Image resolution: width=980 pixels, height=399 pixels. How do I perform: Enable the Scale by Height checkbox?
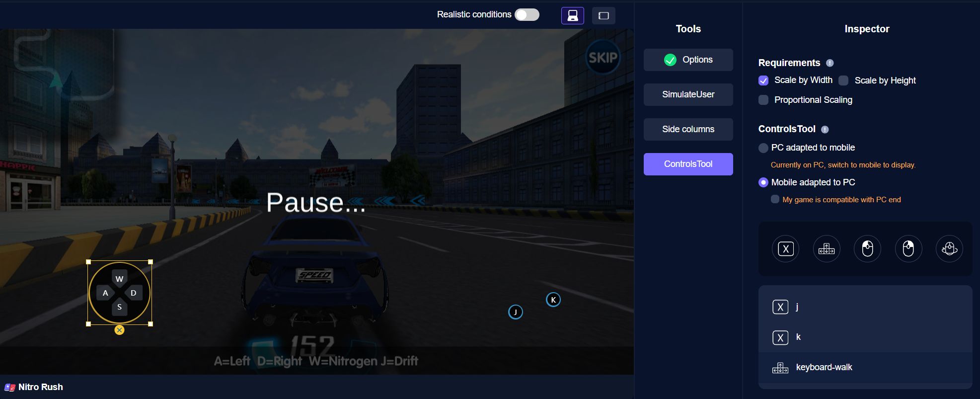click(843, 80)
